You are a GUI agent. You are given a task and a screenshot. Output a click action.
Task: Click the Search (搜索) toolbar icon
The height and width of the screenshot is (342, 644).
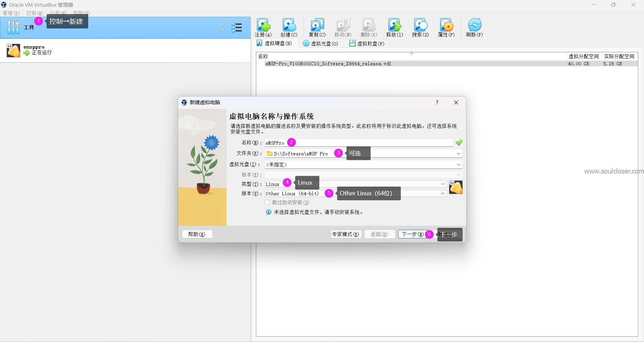[x=420, y=25]
